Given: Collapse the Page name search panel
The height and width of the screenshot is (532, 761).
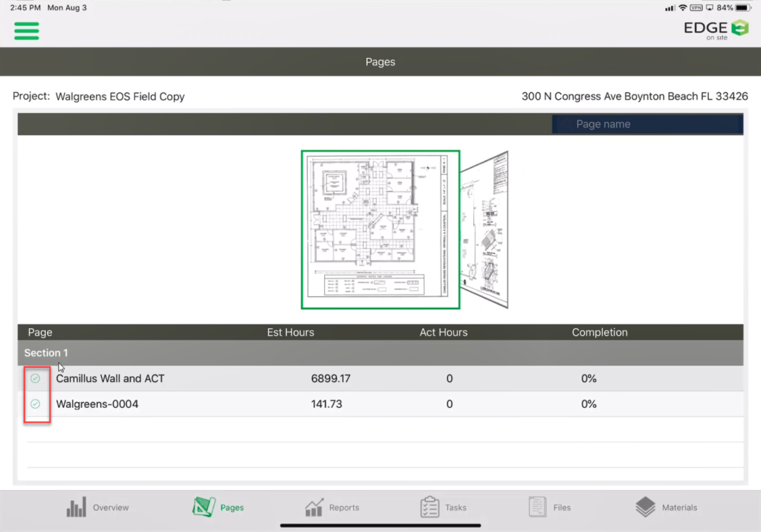Looking at the screenshot, I should (x=647, y=124).
